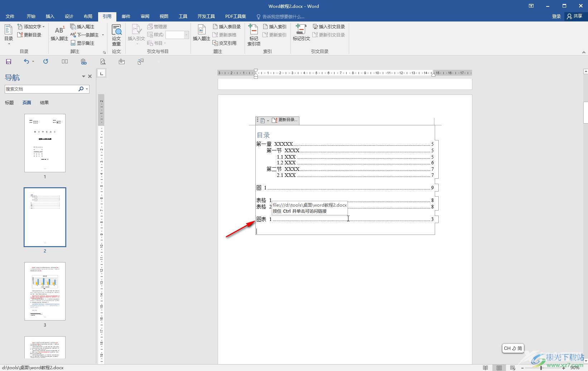
Task: Click 交叉引用 cross-reference
Action: point(225,43)
